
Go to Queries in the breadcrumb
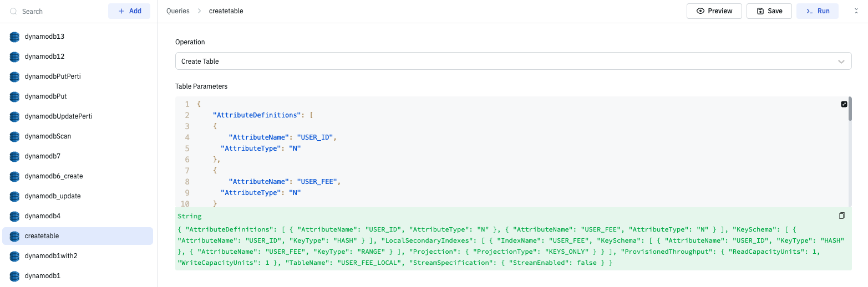point(177,11)
